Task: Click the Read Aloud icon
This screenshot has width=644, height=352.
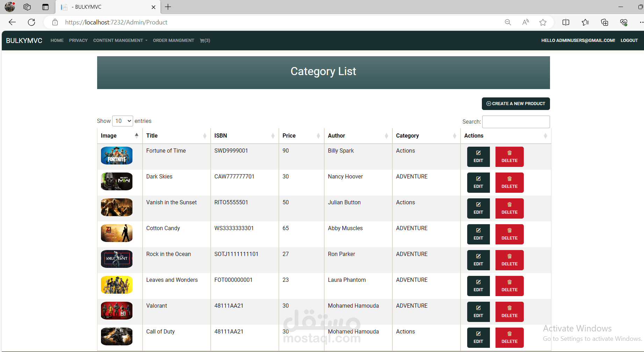Action: click(525, 22)
